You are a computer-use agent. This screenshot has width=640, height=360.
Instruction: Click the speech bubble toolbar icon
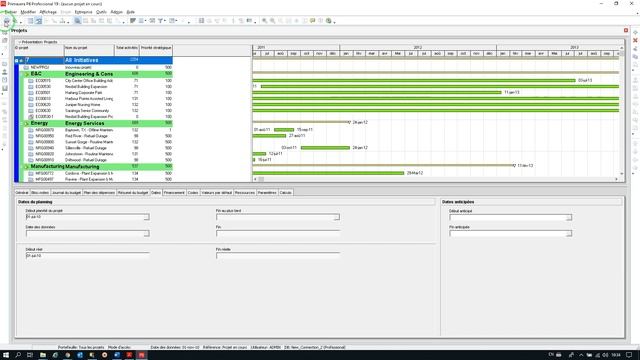(x=312, y=21)
